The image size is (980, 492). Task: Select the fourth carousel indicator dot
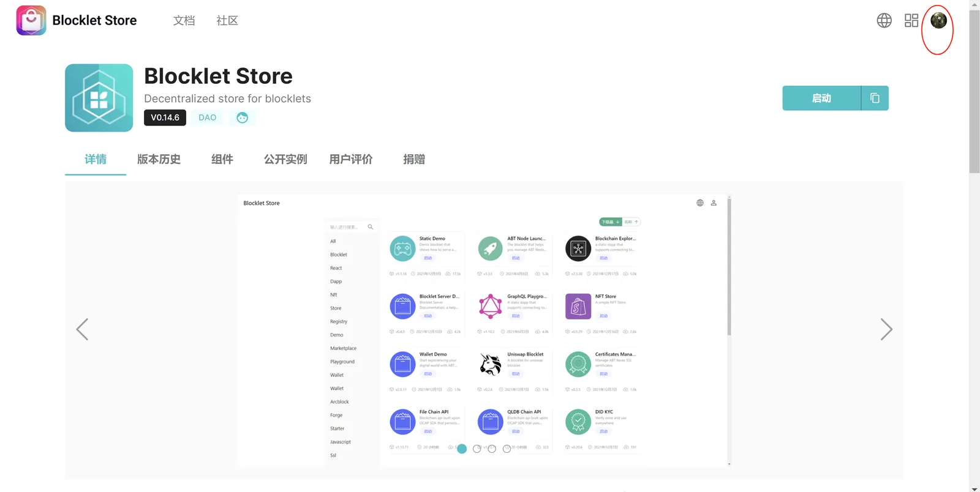click(x=507, y=449)
